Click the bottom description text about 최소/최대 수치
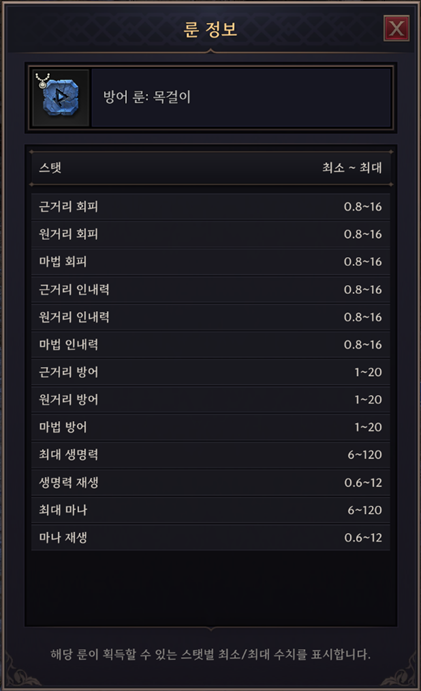Viewport: 421px width, 691px height. tap(210, 654)
